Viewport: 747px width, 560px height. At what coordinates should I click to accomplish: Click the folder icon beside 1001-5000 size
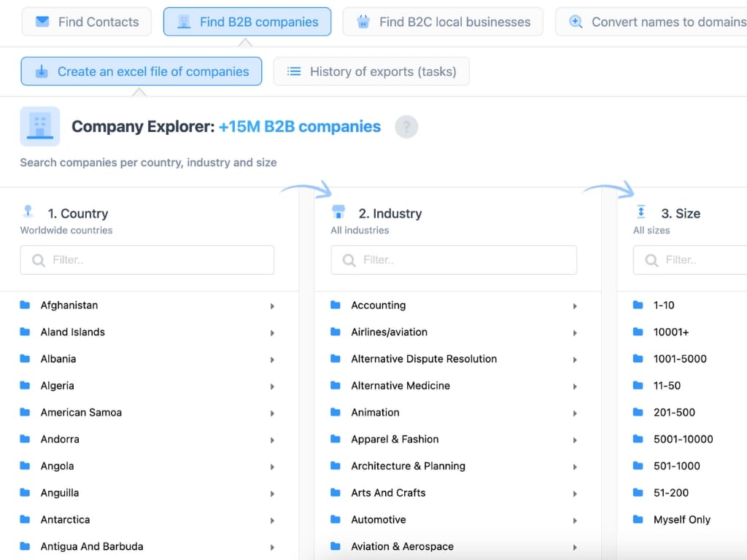pyautogui.click(x=638, y=359)
